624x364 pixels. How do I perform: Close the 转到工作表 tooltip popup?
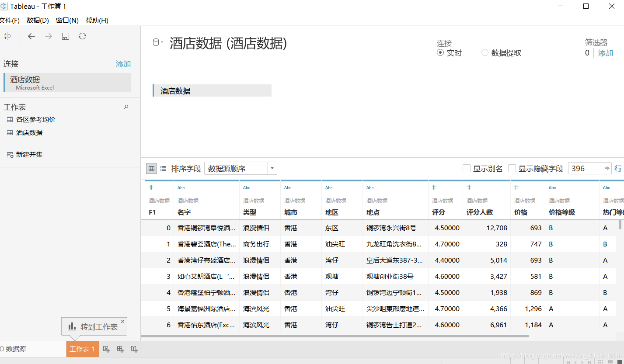(122, 321)
